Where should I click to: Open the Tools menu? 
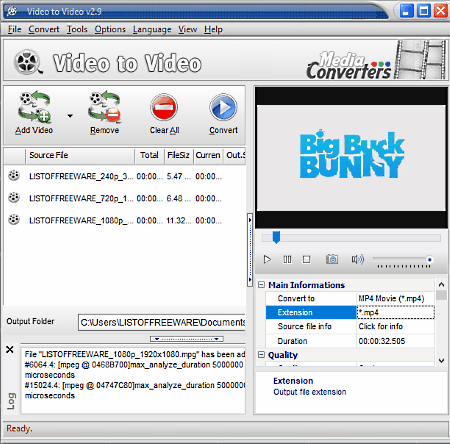pos(77,29)
